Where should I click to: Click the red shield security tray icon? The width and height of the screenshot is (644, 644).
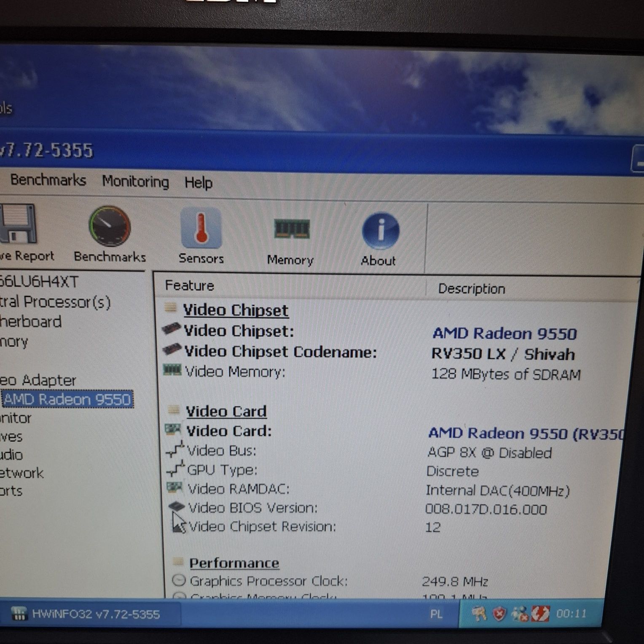499,614
